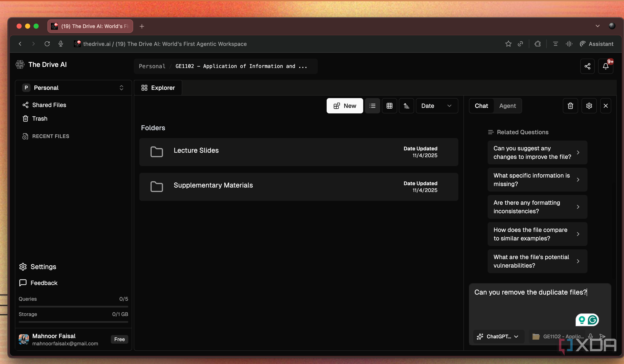This screenshot has height=364, width=624.
Task: Open Settings in sidebar
Action: coord(38,267)
